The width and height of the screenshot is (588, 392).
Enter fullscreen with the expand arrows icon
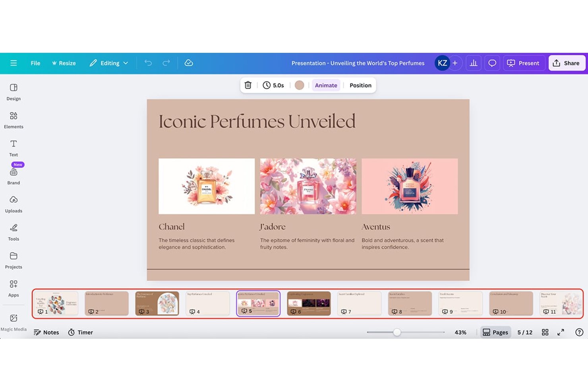[x=561, y=332]
